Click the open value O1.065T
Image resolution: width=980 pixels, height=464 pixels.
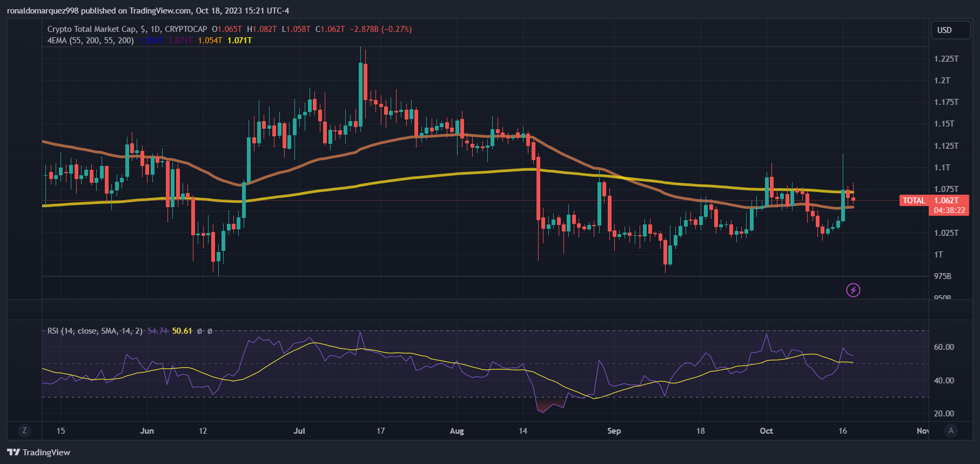pos(227,29)
